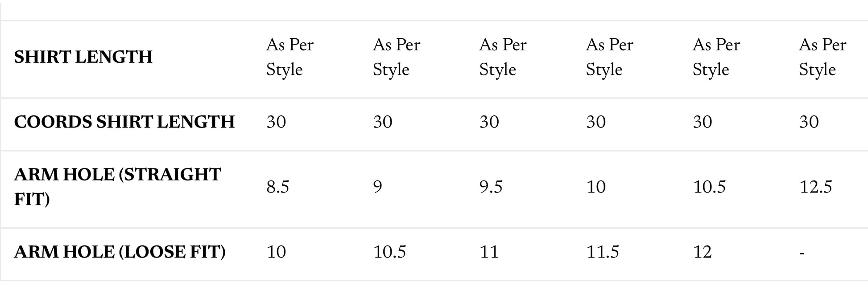
Task: Click the ARM HOLE (LOOSE FIT) label
Action: pyautogui.click(x=120, y=252)
